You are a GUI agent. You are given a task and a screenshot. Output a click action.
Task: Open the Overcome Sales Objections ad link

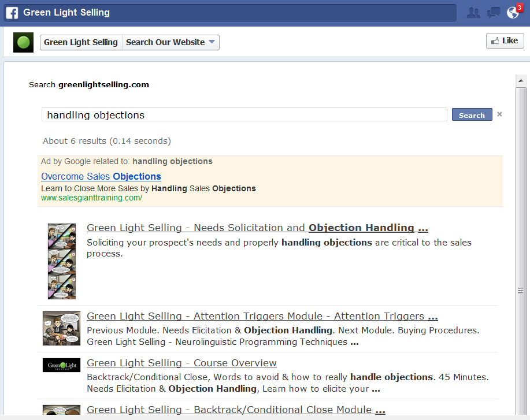[101, 176]
